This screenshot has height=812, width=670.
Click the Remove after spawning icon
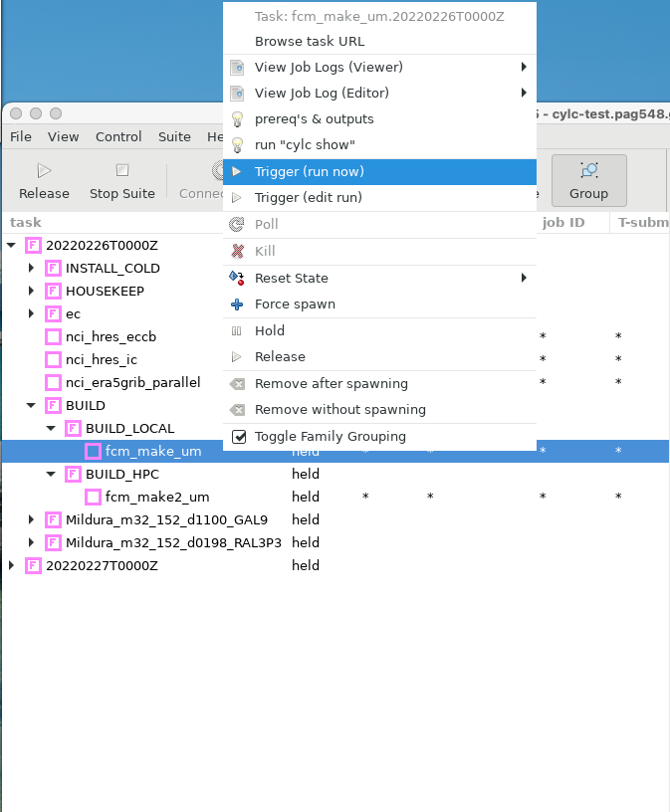tap(237, 384)
